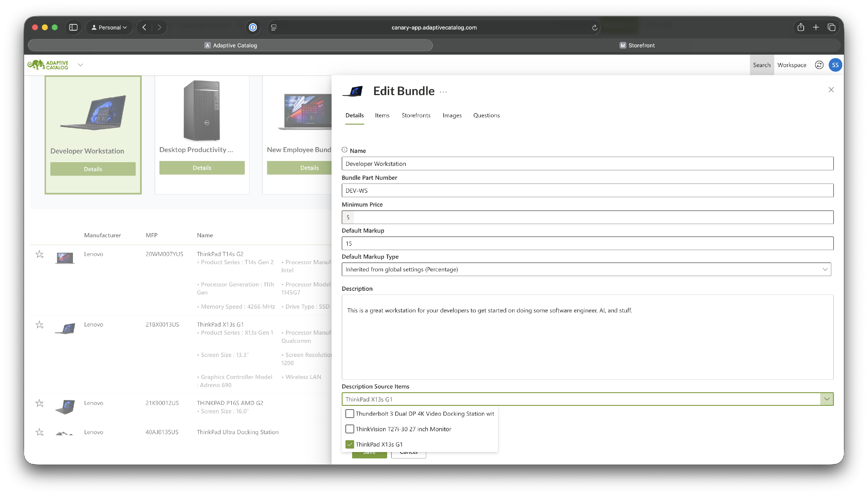
Task: Expand the Adaptive Catalog logo chevron
Action: click(x=80, y=65)
